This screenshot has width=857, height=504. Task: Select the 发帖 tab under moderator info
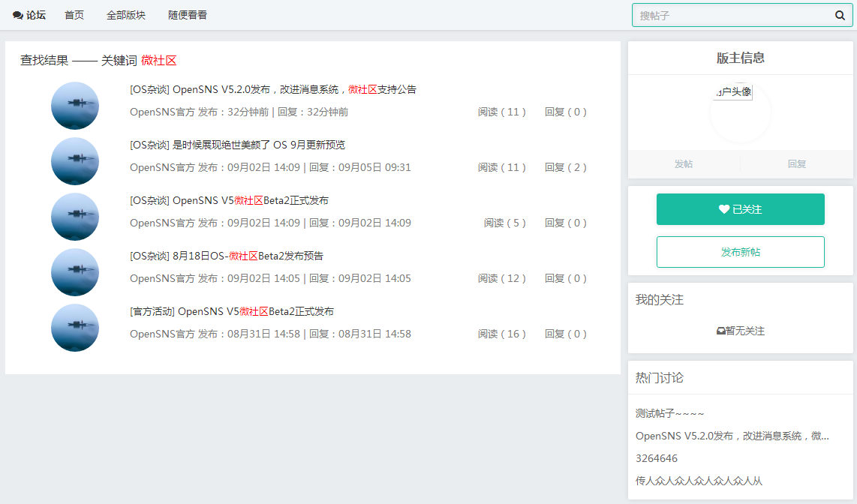[683, 163]
